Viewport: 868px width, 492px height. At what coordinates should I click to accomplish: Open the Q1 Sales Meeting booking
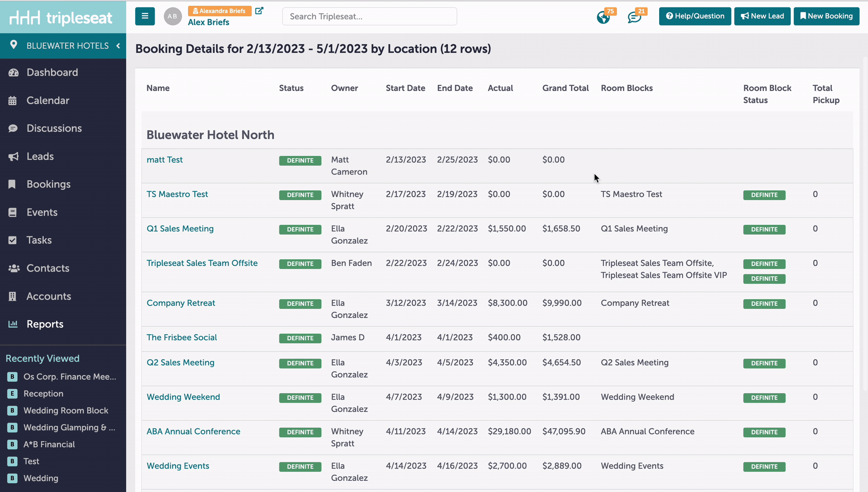point(180,229)
